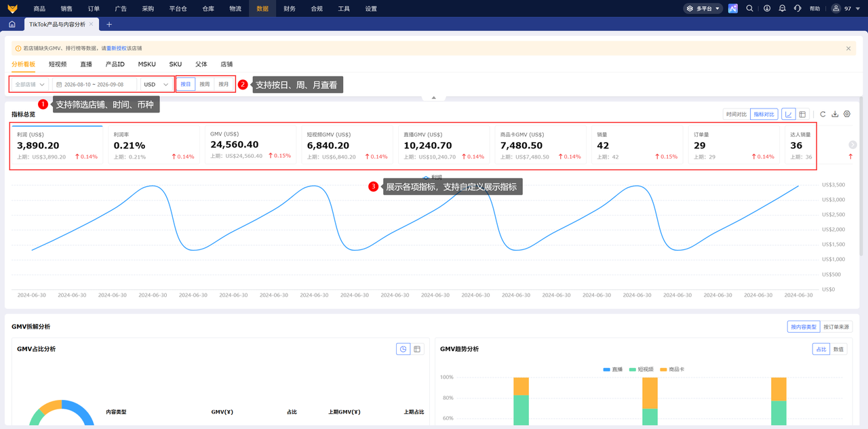Close the TikTok产品与内容分析 tab
This screenshot has width=868, height=429.
pyautogui.click(x=92, y=24)
